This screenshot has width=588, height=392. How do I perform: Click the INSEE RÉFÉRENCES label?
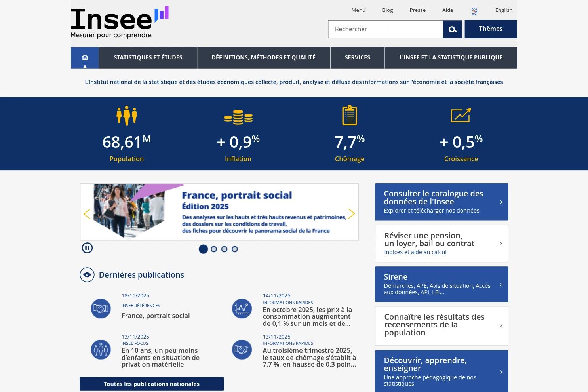tap(141, 306)
